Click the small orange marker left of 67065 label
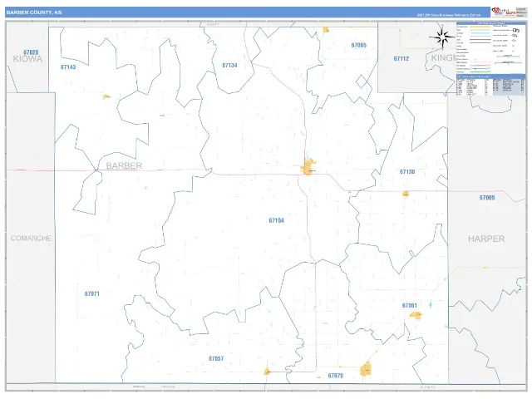532x399 pixels. coord(326,30)
